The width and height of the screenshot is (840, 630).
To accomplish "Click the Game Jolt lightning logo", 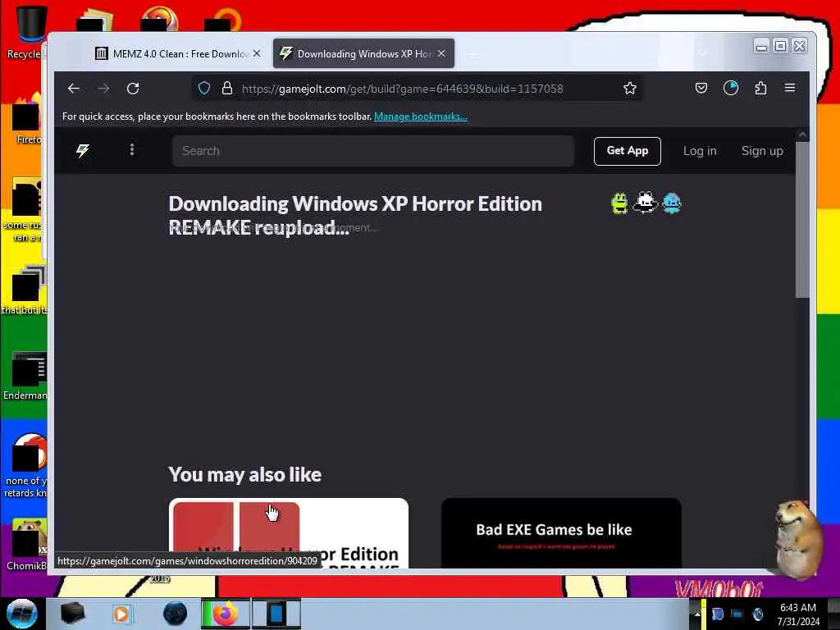I will (83, 151).
